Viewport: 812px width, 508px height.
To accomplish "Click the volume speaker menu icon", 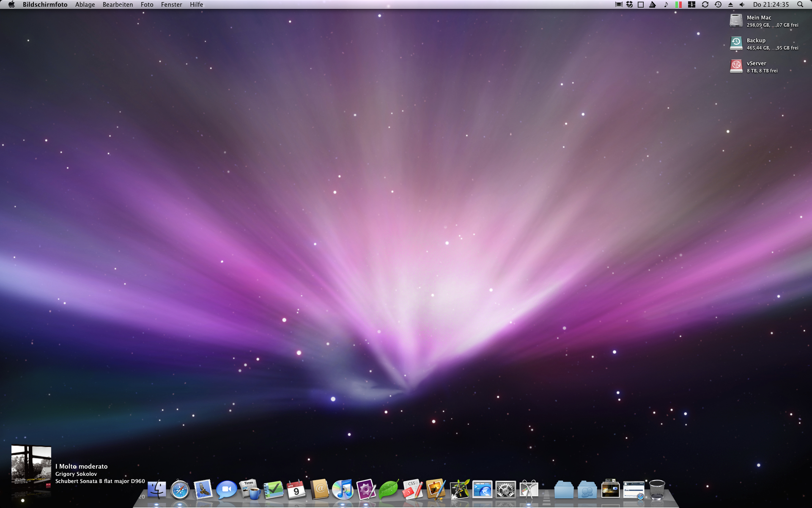I will [742, 5].
